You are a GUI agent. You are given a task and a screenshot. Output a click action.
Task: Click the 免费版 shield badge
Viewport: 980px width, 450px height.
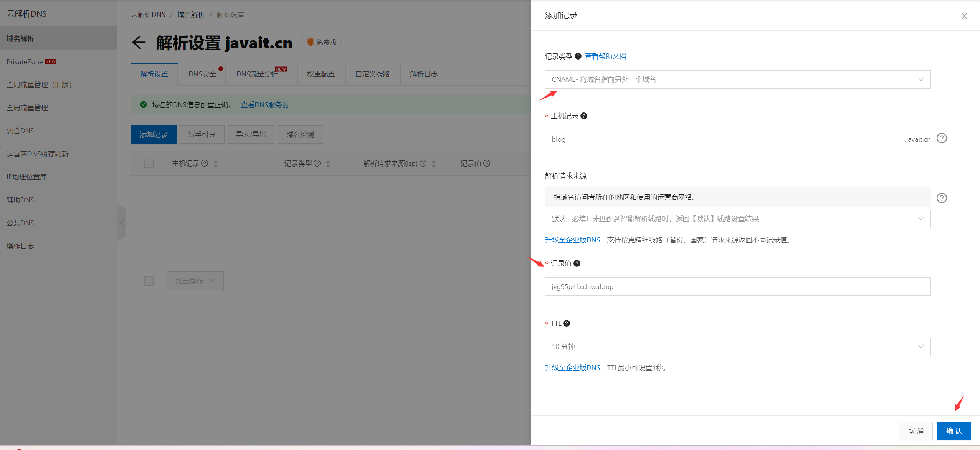[322, 42]
